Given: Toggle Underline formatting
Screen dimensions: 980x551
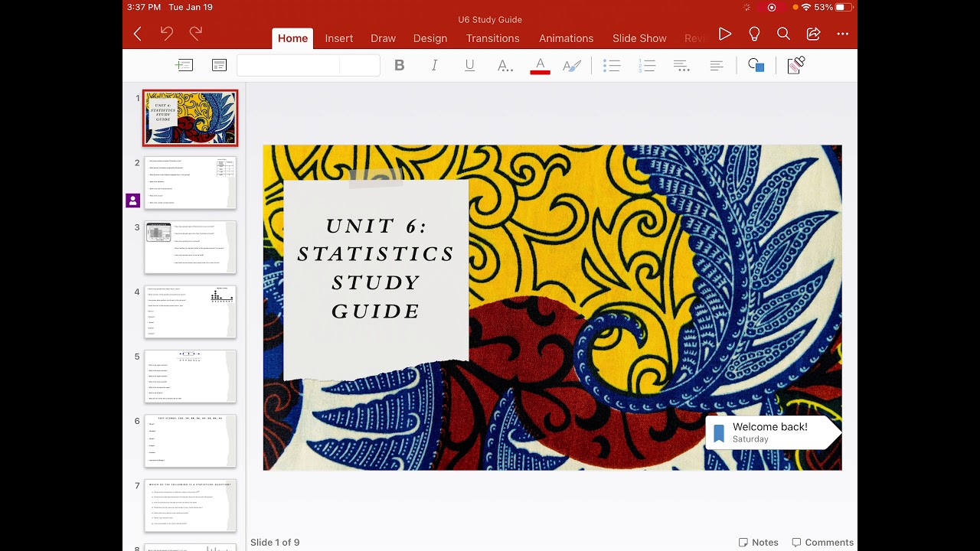Looking at the screenshot, I should tap(469, 66).
